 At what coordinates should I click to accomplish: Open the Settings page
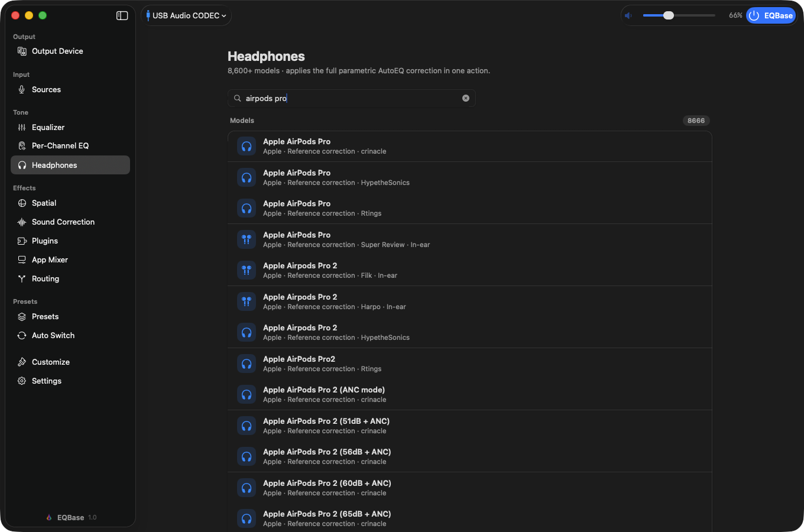(x=70, y=381)
